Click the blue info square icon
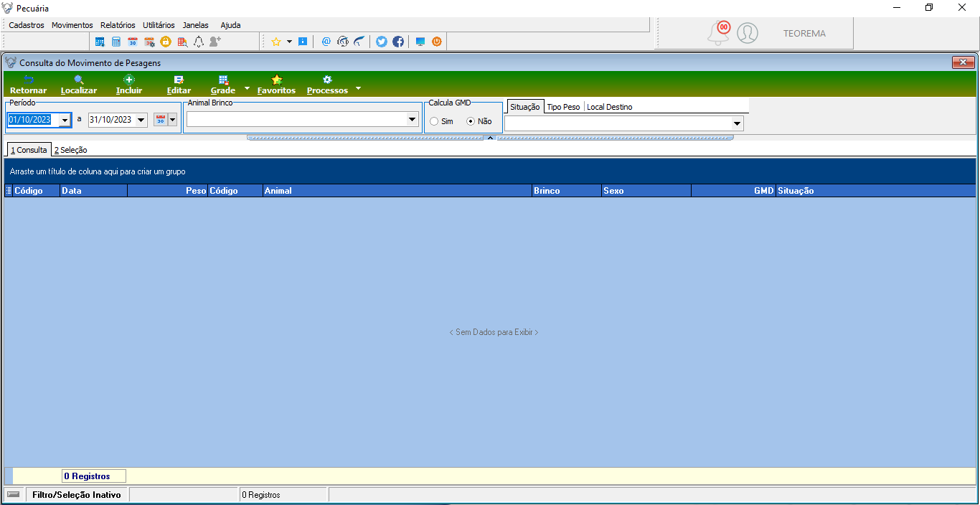 [x=303, y=42]
